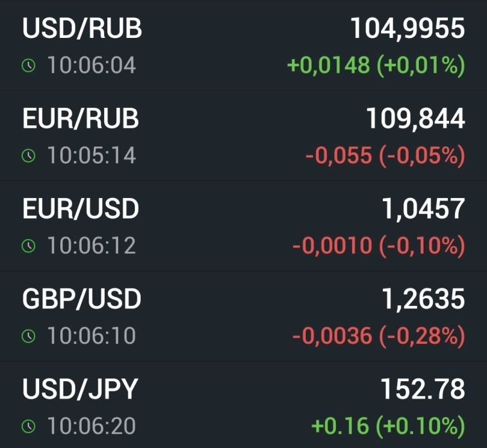
Task: Click the clock icon beside 10:06:04
Action: (x=28, y=66)
